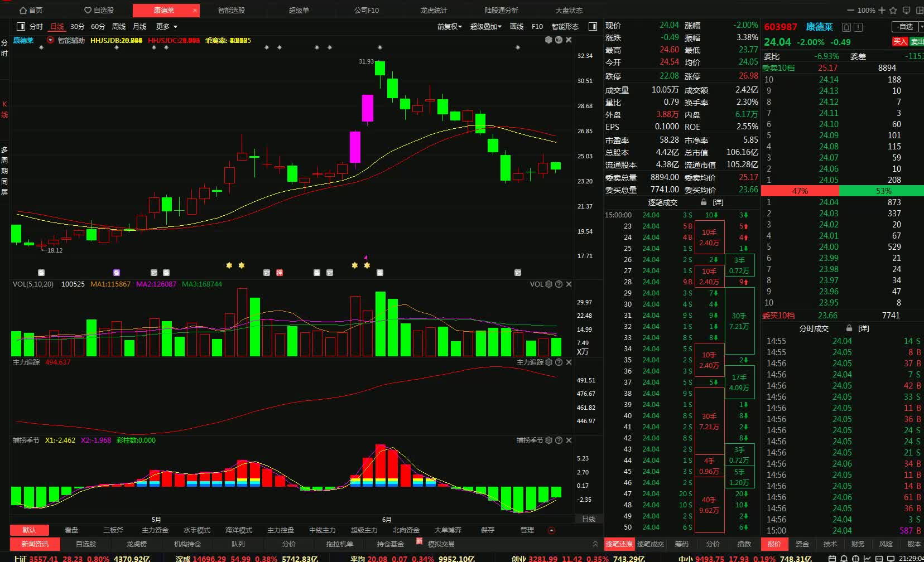The height and width of the screenshot is (562, 924).
Task: Toggle the right panel layout icon
Action: coord(593,26)
